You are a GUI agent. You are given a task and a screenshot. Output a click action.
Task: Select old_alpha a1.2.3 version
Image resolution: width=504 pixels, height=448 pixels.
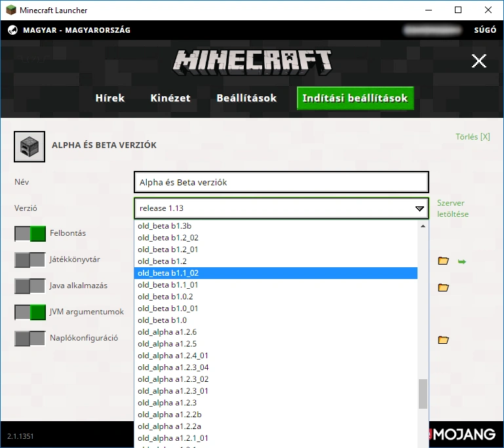pyautogui.click(x=276, y=403)
